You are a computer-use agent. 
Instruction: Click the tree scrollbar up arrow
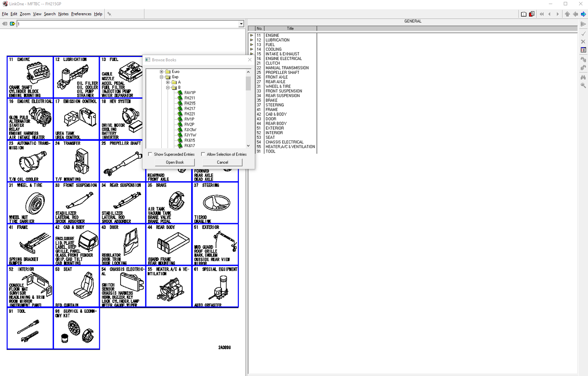pyautogui.click(x=248, y=72)
